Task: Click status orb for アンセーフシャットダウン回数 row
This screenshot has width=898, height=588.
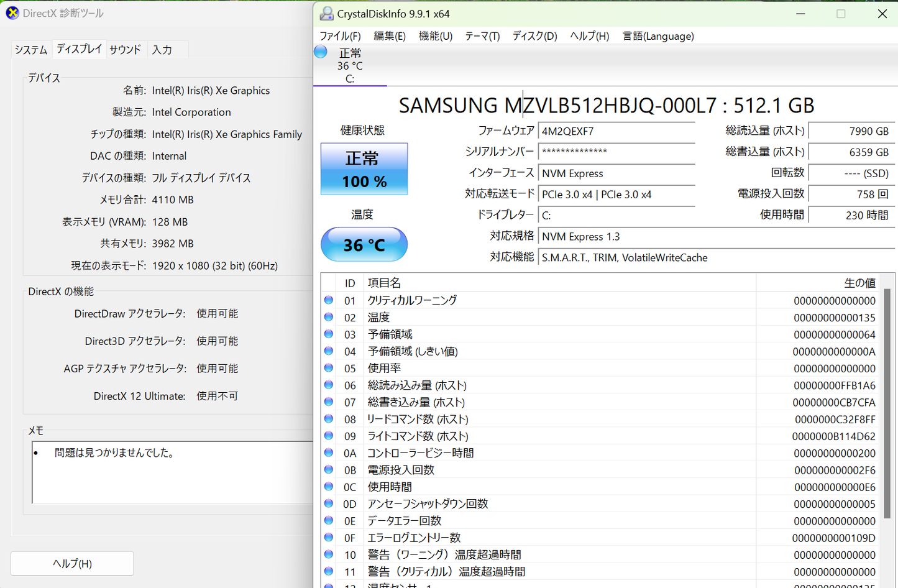Action: (x=329, y=503)
